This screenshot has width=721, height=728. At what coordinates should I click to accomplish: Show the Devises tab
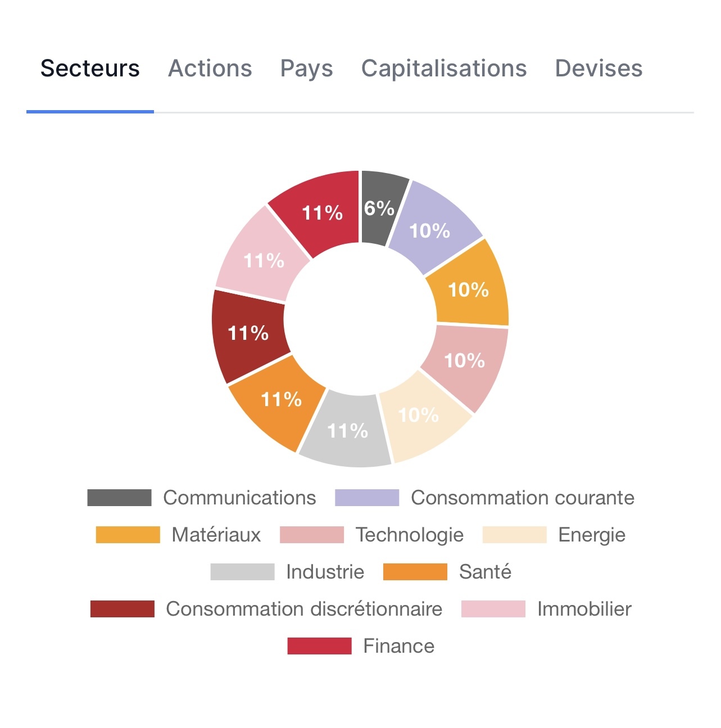coord(598,69)
